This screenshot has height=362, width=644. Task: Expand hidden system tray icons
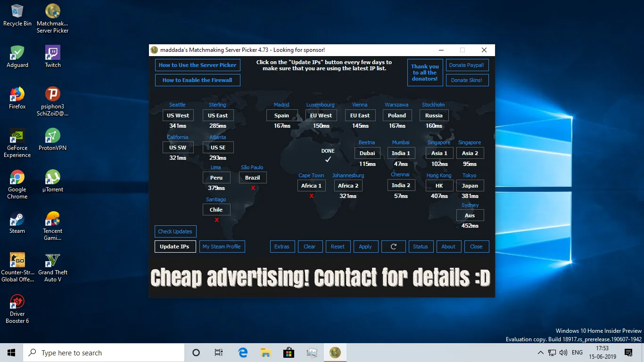(x=540, y=352)
